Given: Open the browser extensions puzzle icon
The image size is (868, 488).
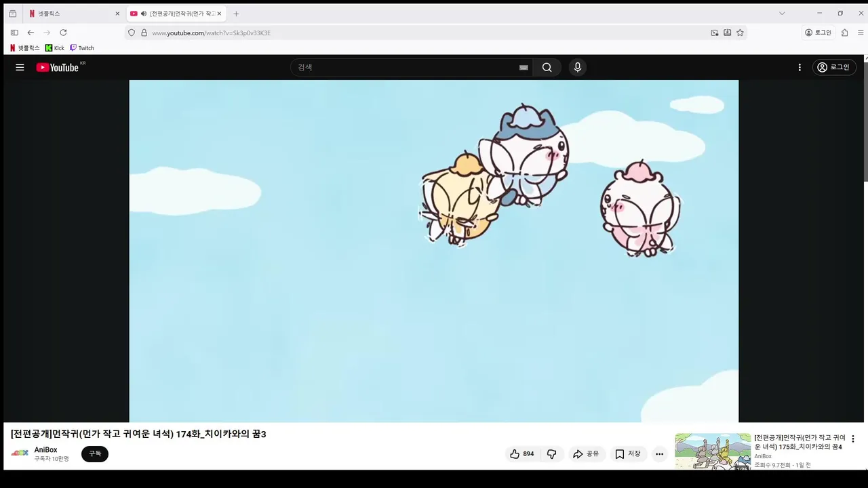Looking at the screenshot, I should [844, 33].
